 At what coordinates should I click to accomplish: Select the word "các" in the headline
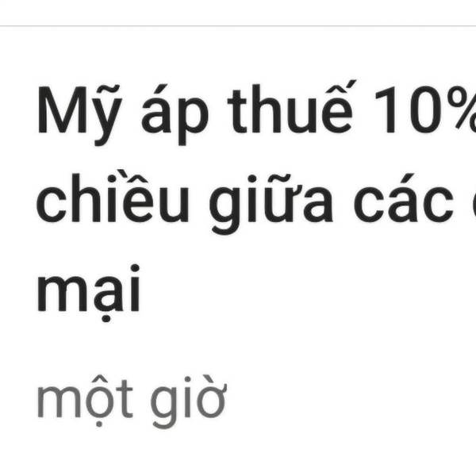click(x=404, y=198)
